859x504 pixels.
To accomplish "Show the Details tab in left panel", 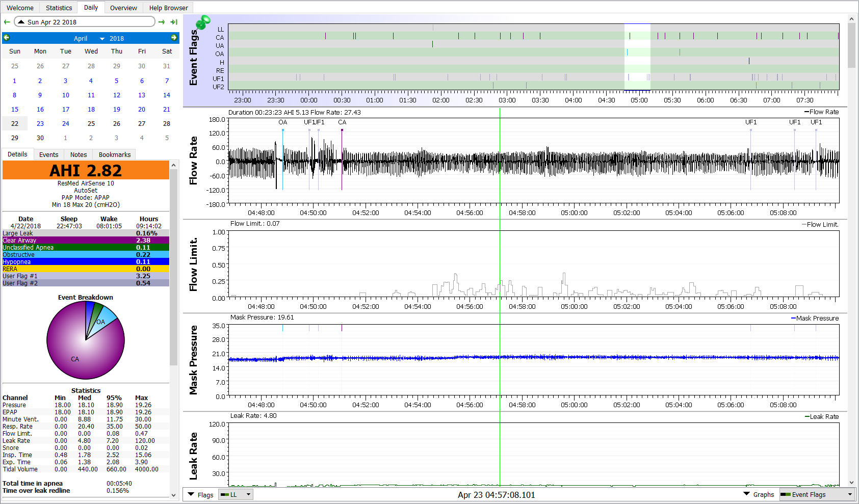I will point(17,154).
